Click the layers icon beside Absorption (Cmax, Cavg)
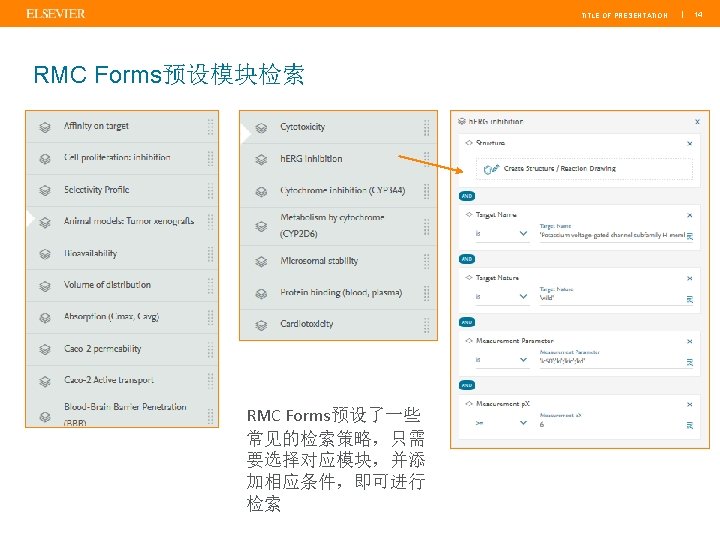The width and height of the screenshot is (720, 540). click(x=45, y=318)
